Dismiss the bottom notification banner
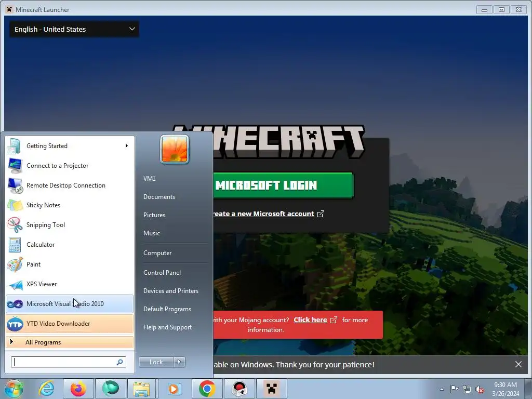Image resolution: width=532 pixels, height=399 pixels. (518, 364)
